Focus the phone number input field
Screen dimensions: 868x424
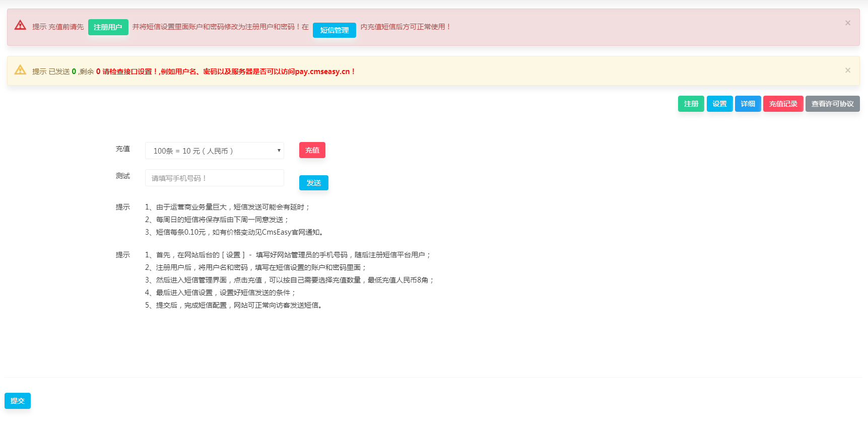click(214, 178)
